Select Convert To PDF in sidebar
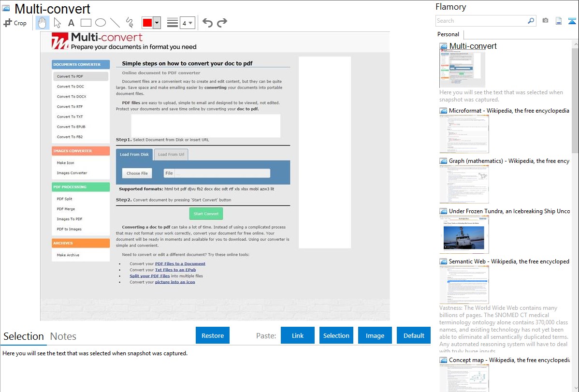Viewport: 579px width, 392px height. click(x=81, y=76)
